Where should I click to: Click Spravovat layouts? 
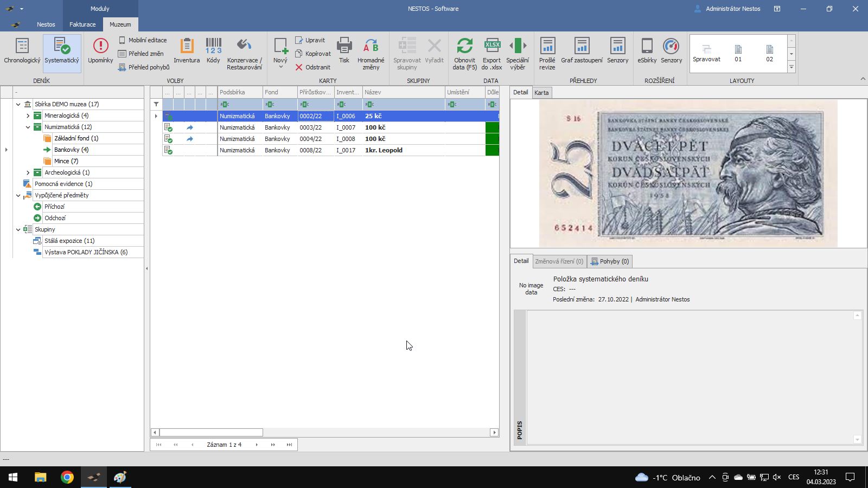tap(706, 53)
